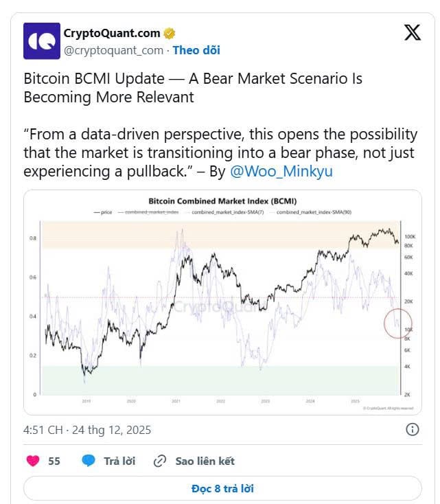Click the post timestamp 4:51 CH
Image resolution: width=440 pixels, height=504 pixels.
pos(87,431)
